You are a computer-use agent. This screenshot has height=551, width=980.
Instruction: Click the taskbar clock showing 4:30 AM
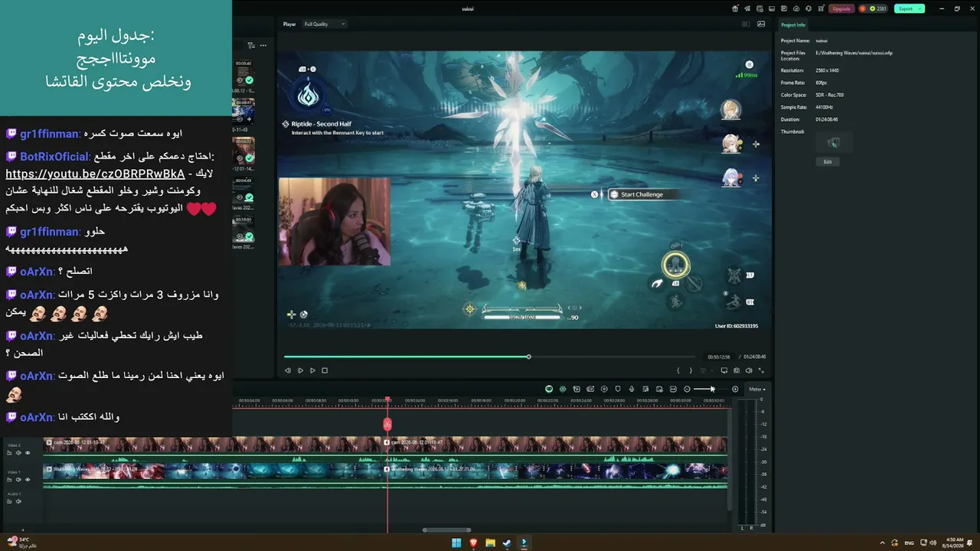[955, 543]
